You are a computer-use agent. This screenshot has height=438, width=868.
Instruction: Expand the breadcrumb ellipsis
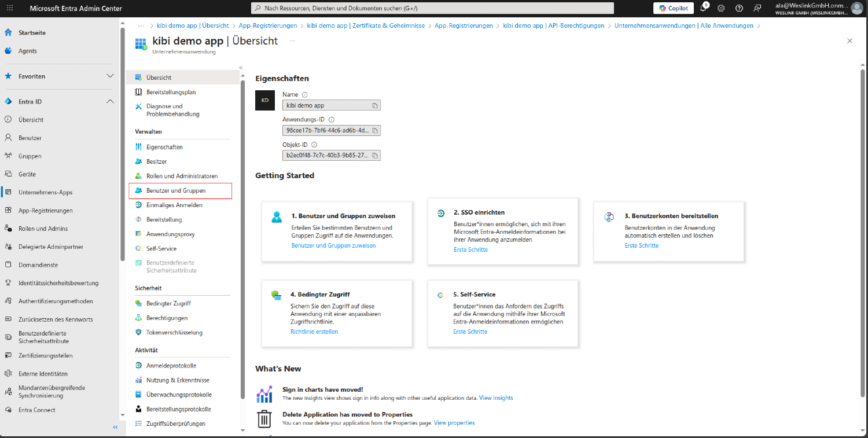tap(141, 25)
